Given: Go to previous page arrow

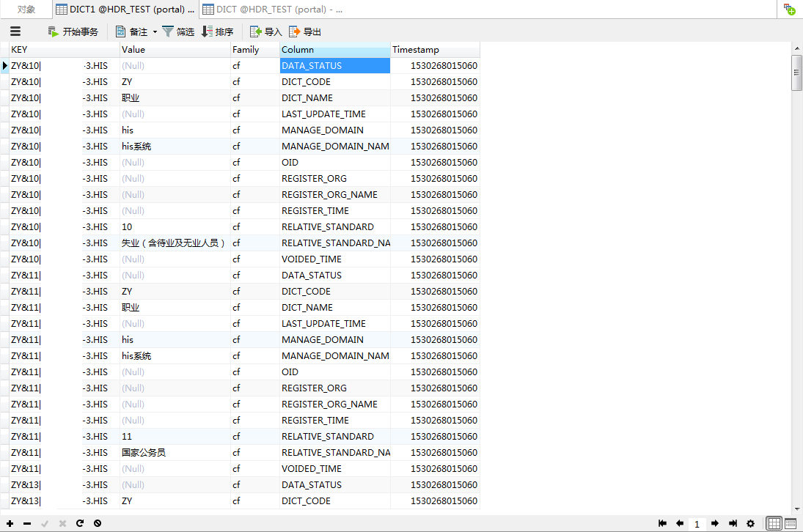Looking at the screenshot, I should pos(680,523).
